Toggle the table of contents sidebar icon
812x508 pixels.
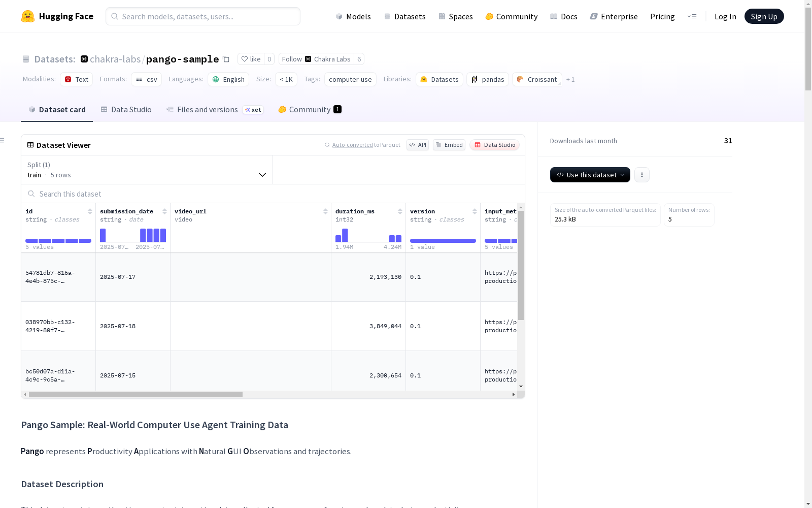coord(3,140)
